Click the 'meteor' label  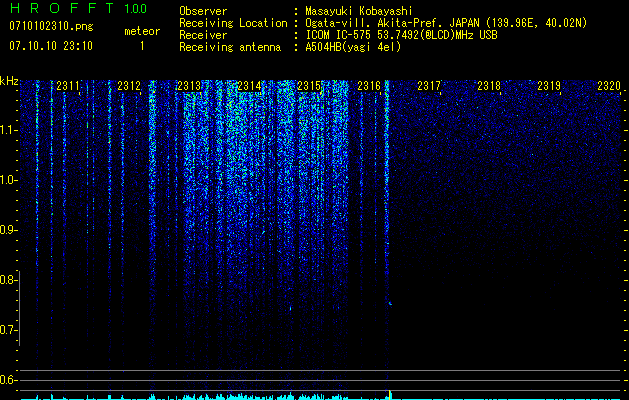pyautogui.click(x=142, y=31)
